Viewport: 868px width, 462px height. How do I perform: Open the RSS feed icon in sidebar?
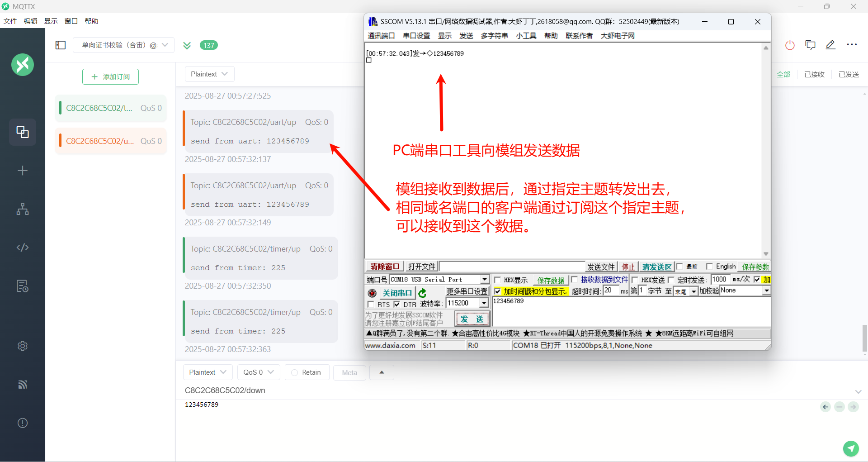pos(23,385)
